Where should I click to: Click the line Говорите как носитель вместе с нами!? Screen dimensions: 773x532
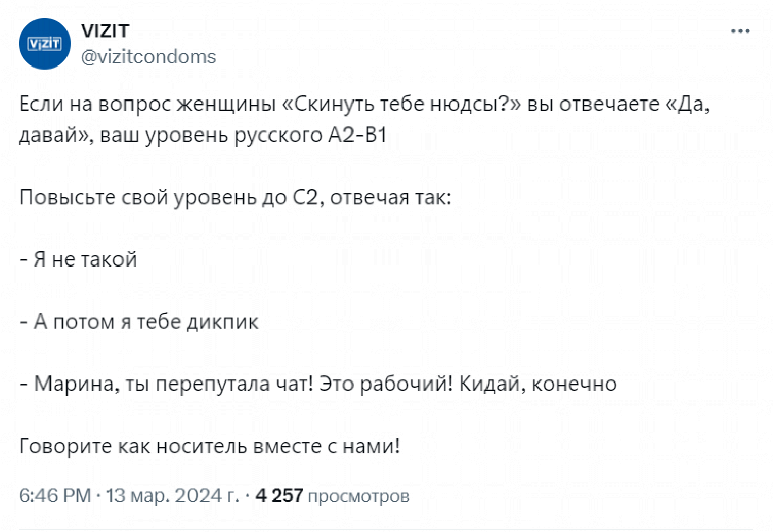coord(209,446)
